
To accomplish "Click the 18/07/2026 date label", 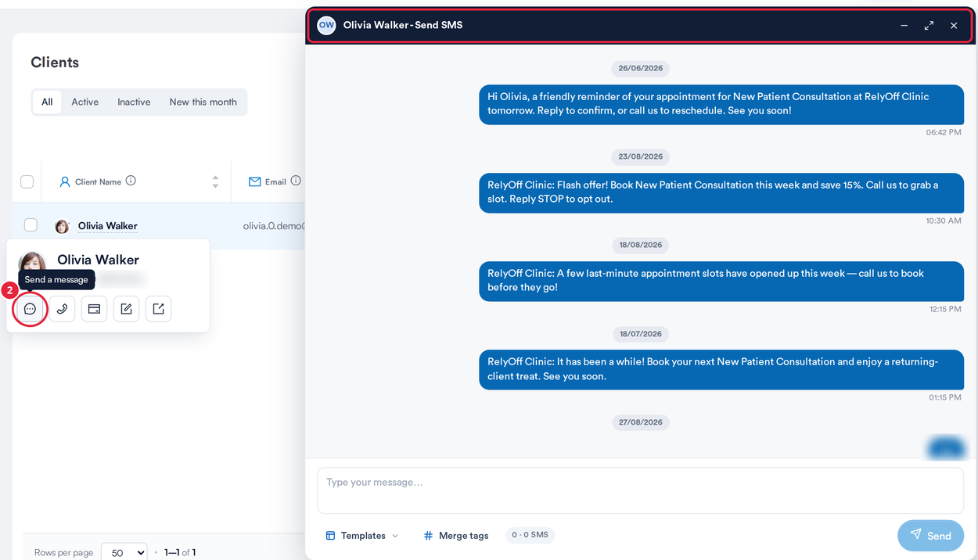I will [x=641, y=334].
